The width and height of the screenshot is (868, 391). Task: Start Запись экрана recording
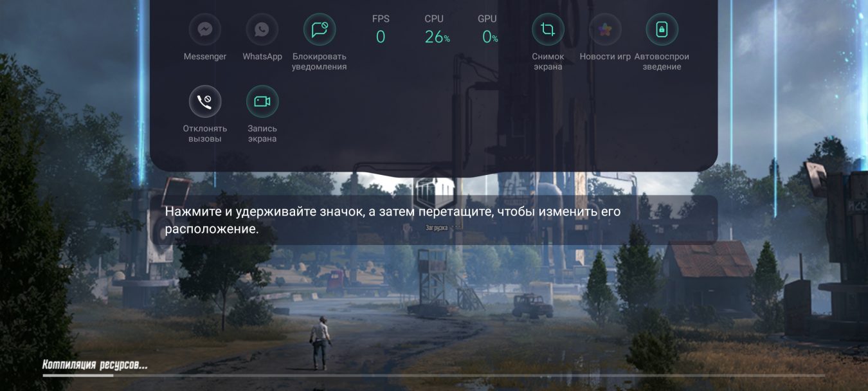click(x=262, y=102)
